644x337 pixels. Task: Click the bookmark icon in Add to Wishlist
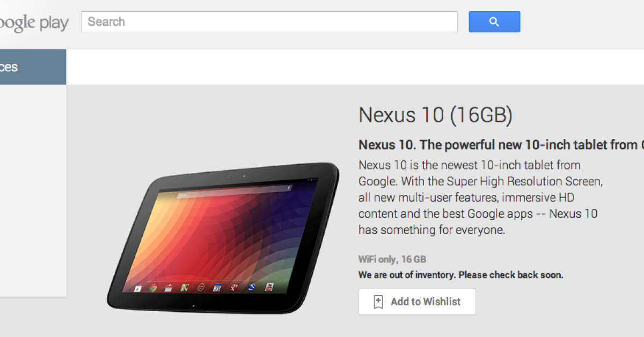point(378,302)
